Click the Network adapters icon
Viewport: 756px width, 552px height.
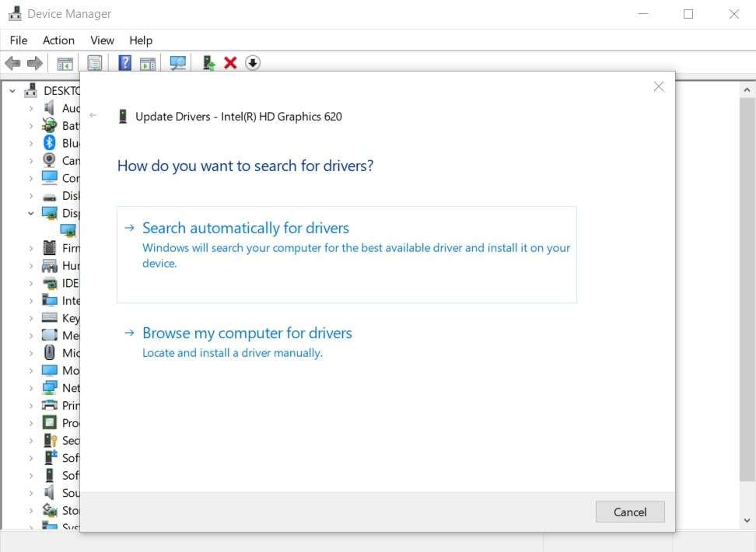(49, 388)
